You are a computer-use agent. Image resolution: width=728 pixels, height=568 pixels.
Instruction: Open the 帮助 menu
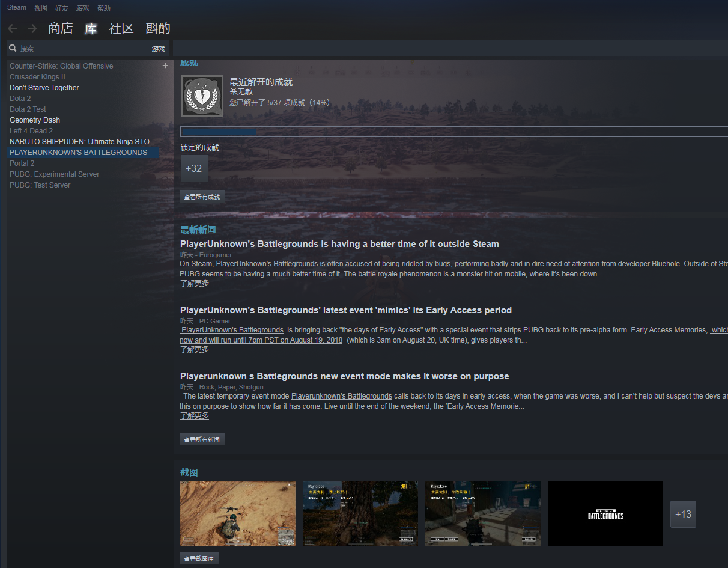tap(104, 8)
